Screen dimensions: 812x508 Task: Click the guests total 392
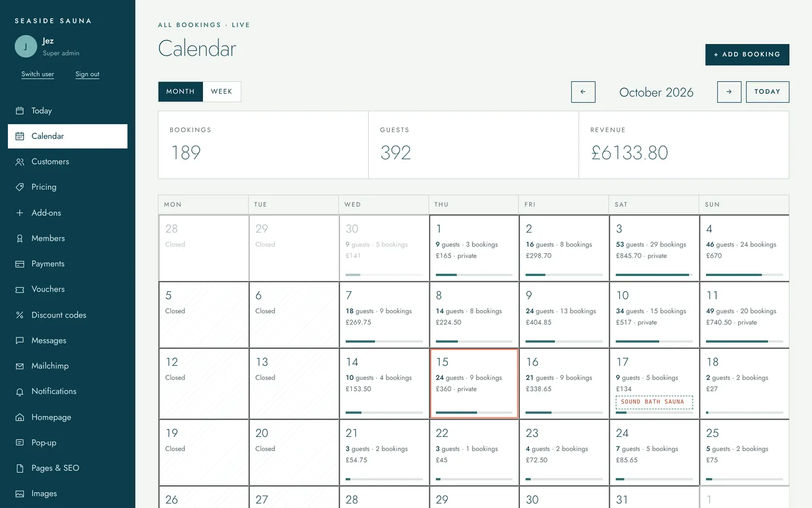395,152
